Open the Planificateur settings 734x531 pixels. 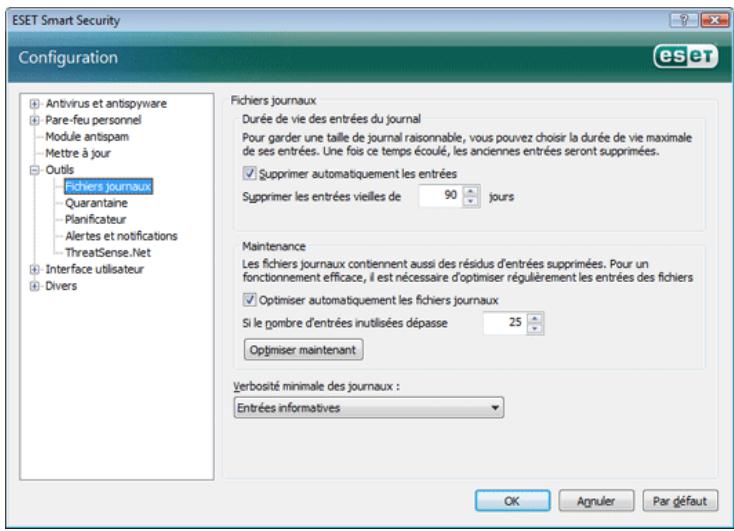(x=95, y=220)
